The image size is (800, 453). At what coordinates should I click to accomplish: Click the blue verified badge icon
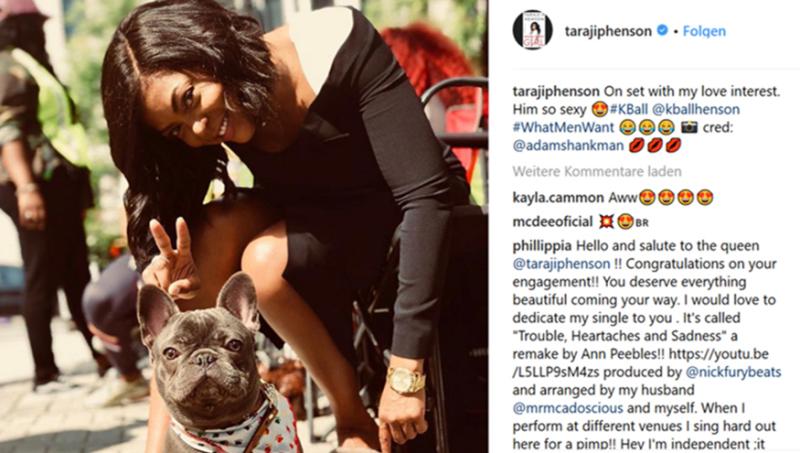pos(662,31)
